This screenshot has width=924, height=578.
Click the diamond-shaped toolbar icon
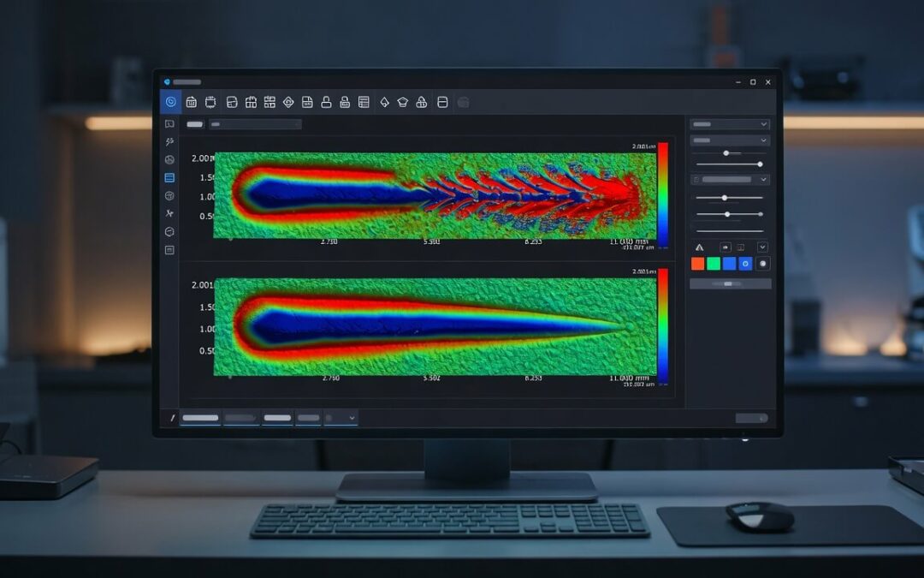coord(288,102)
